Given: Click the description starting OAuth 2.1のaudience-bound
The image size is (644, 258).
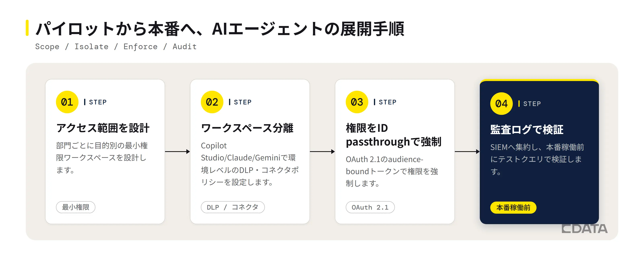Looking at the screenshot, I should click(392, 171).
